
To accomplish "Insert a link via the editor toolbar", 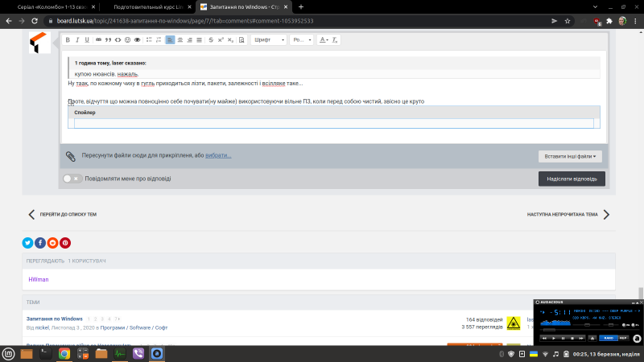I will (99, 39).
